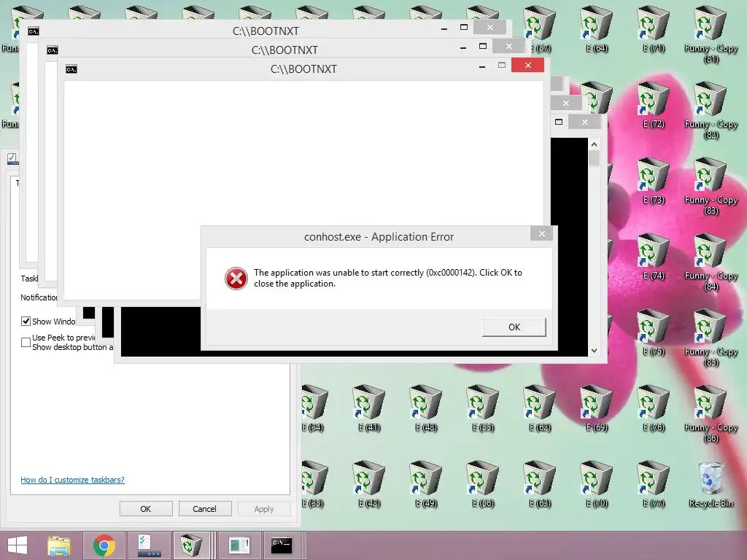Click the console window scrollbar down arrow
The image size is (747, 560).
[x=594, y=351]
